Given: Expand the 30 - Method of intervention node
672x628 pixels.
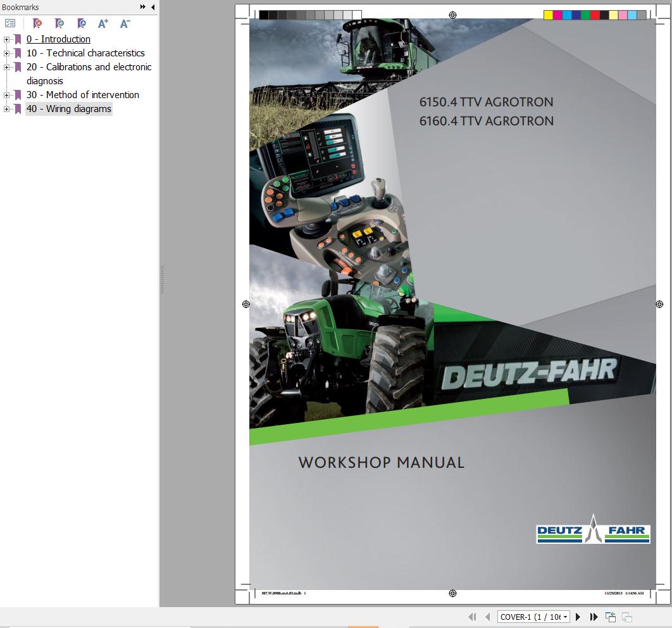Looking at the screenshot, I should [6, 95].
